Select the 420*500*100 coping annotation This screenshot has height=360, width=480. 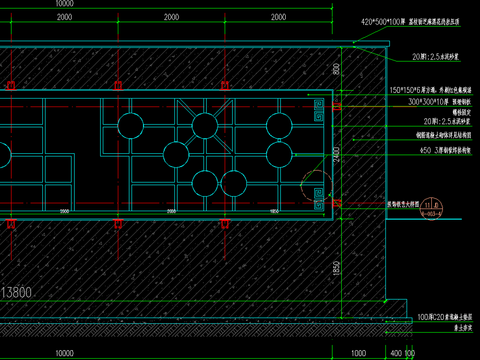tap(410, 22)
